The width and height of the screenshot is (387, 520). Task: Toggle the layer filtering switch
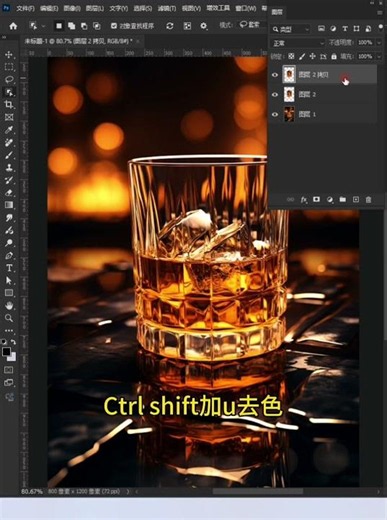click(x=381, y=27)
